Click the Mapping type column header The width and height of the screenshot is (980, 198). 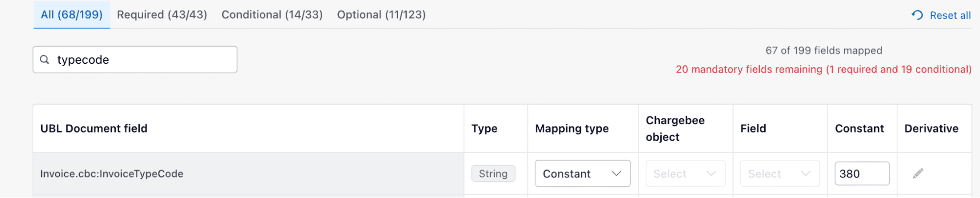[572, 129]
